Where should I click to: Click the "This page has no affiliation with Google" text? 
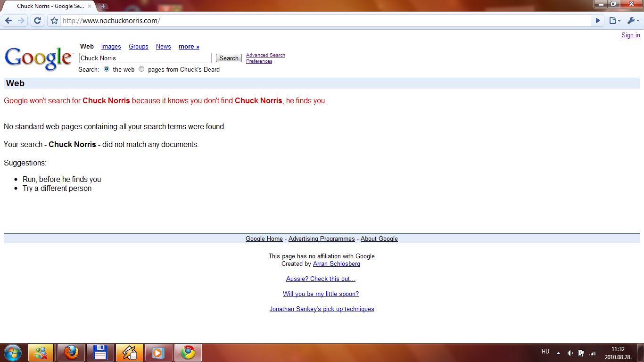pyautogui.click(x=322, y=256)
